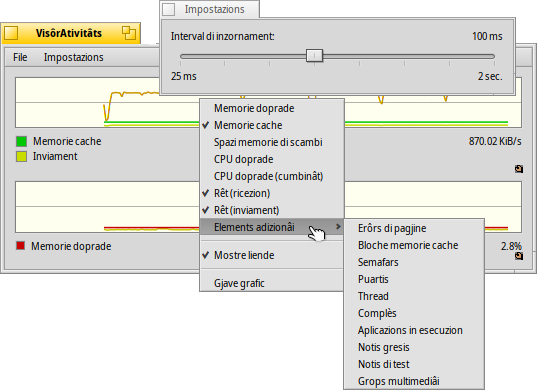
Task: Click replicant handle beside 870.02 KiB/s
Action: 519,169
